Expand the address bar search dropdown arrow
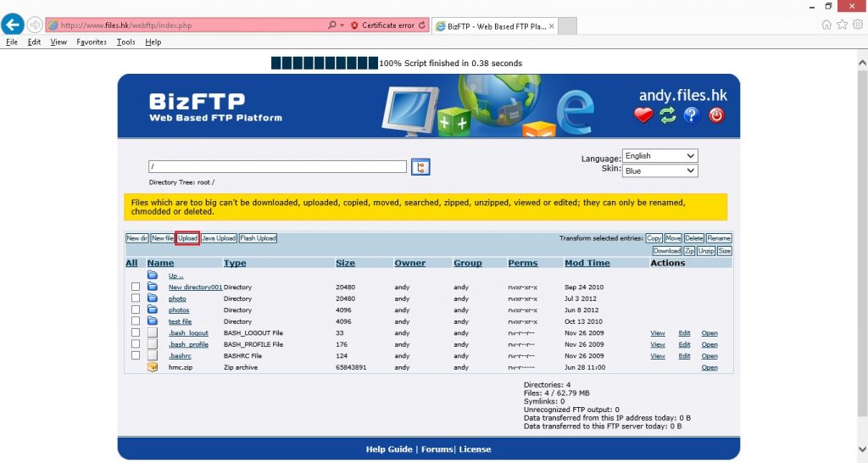This screenshot has height=463, width=868. pos(342,25)
